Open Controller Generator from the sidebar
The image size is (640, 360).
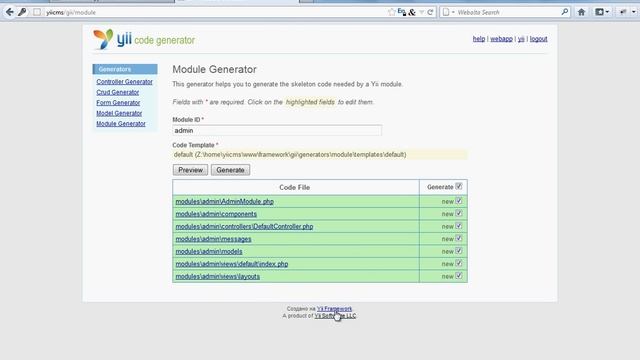pyautogui.click(x=124, y=82)
